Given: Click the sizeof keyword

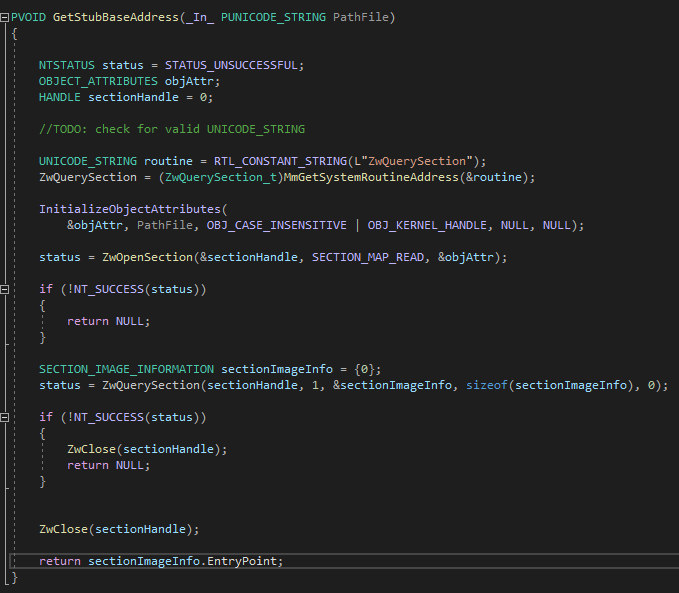Looking at the screenshot, I should coord(486,386).
